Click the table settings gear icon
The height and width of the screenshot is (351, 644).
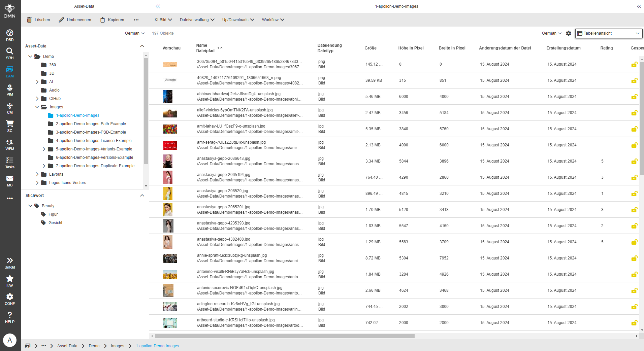[x=569, y=33]
